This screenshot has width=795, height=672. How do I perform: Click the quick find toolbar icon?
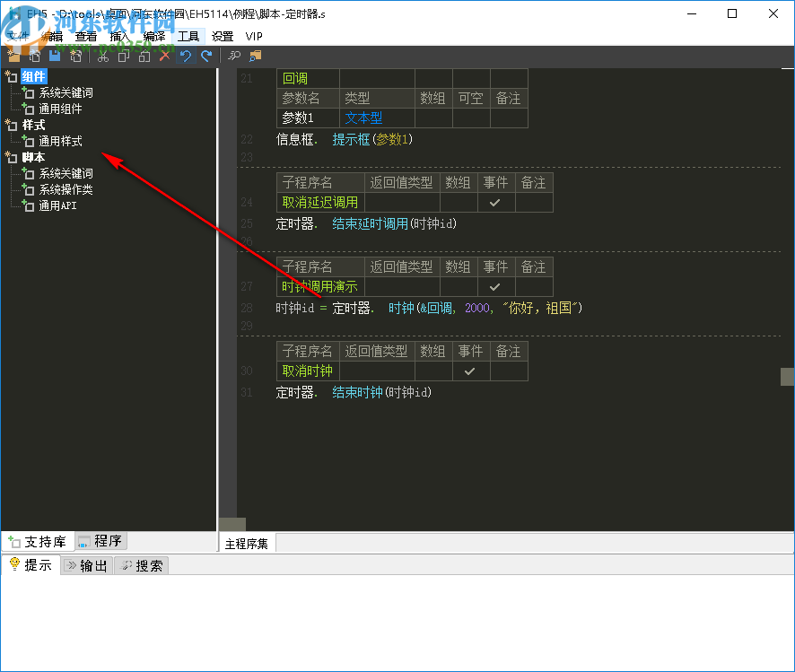(x=234, y=56)
